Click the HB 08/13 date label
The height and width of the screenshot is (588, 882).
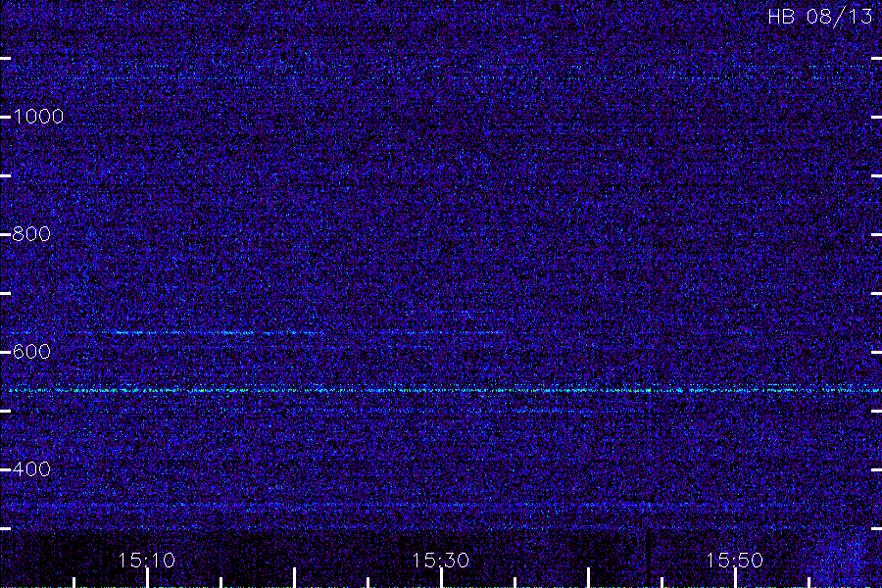820,17
